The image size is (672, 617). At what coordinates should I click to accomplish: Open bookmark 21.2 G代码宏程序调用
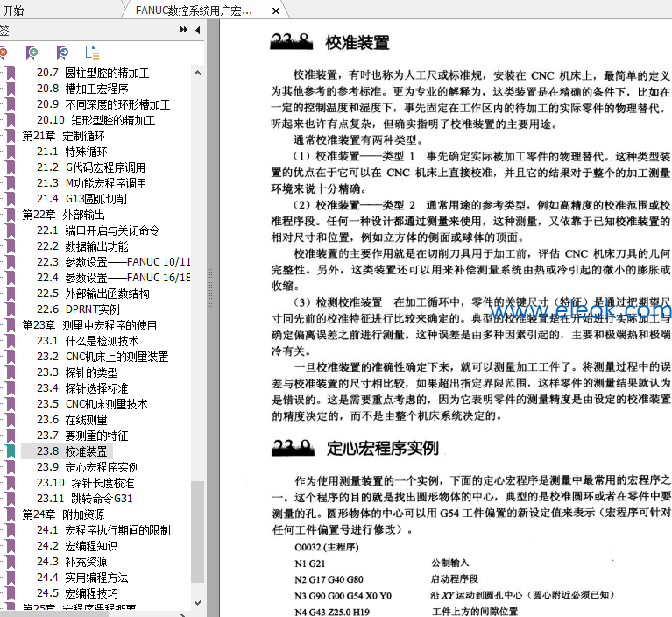(91, 167)
